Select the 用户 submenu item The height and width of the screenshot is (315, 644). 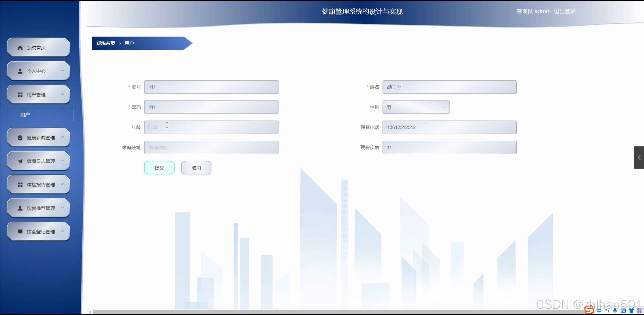pos(25,115)
